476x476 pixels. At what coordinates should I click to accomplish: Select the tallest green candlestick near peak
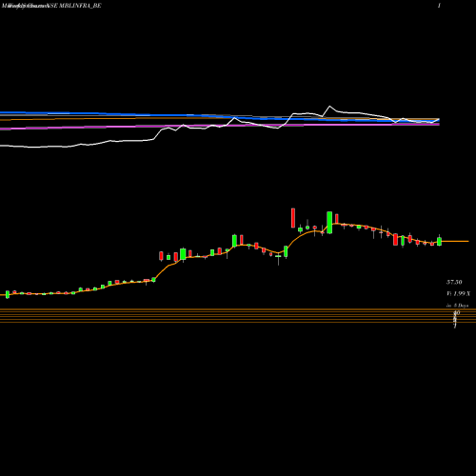(329, 223)
